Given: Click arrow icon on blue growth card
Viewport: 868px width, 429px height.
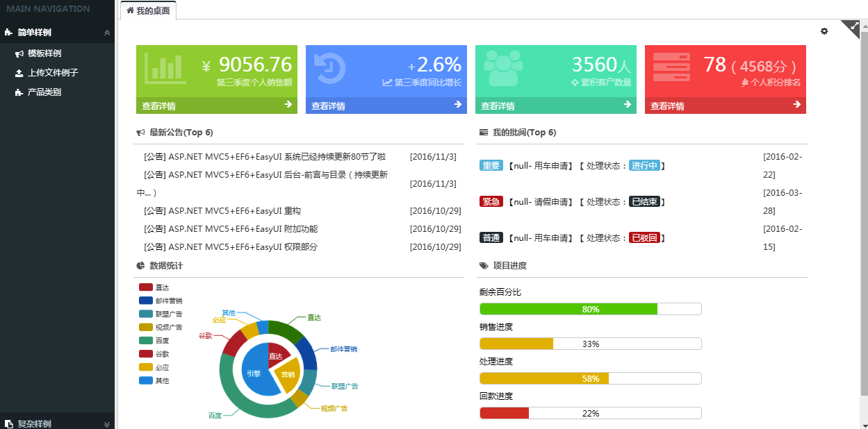Looking at the screenshot, I should [x=457, y=105].
